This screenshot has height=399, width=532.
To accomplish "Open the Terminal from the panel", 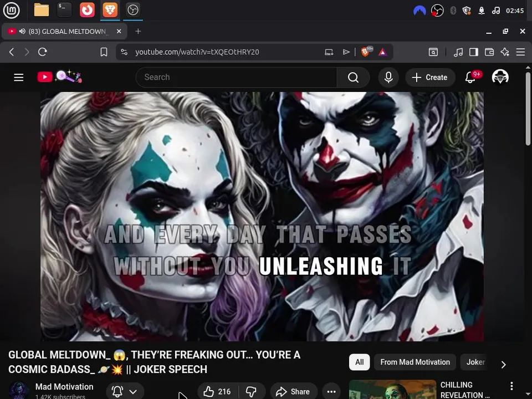I will coord(64,10).
